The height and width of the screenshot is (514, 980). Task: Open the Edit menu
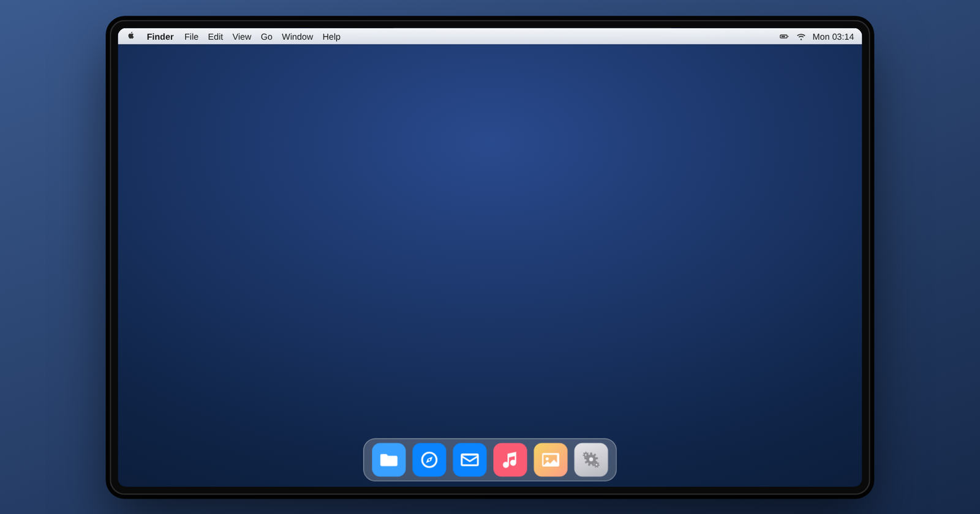(x=215, y=37)
